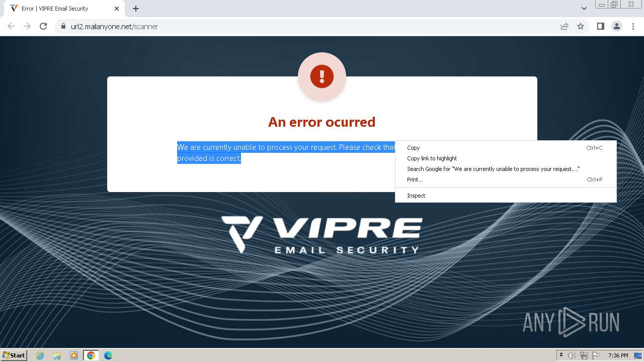
Task: Click the volume speaker tray icon
Action: coord(572,355)
